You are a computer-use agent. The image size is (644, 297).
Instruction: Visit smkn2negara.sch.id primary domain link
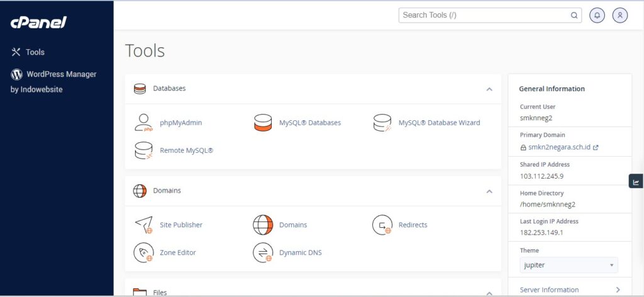click(x=559, y=147)
